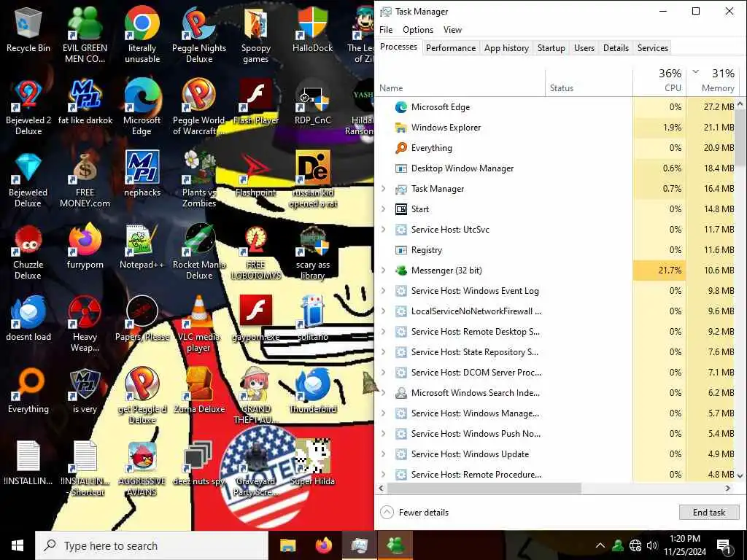Click the Task Manager horizontal scrollbar
Image resolution: width=747 pixels, height=560 pixels.
pos(484,488)
